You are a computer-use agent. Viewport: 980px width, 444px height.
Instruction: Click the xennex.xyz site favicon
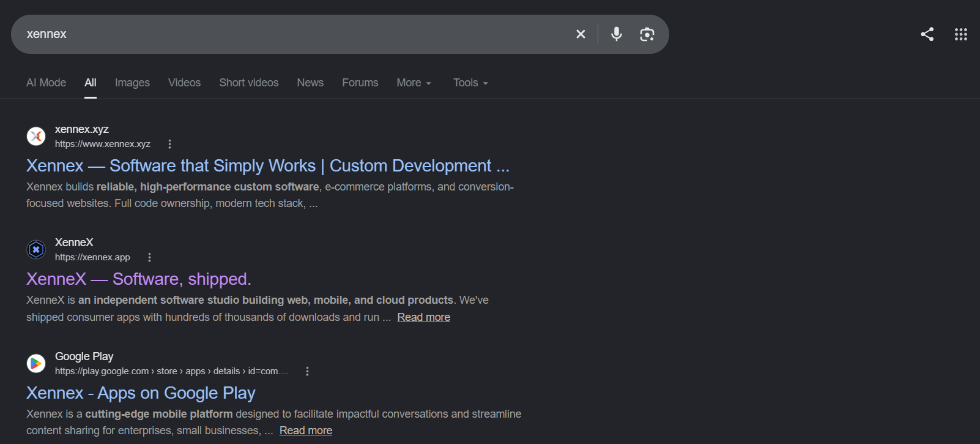[36, 136]
